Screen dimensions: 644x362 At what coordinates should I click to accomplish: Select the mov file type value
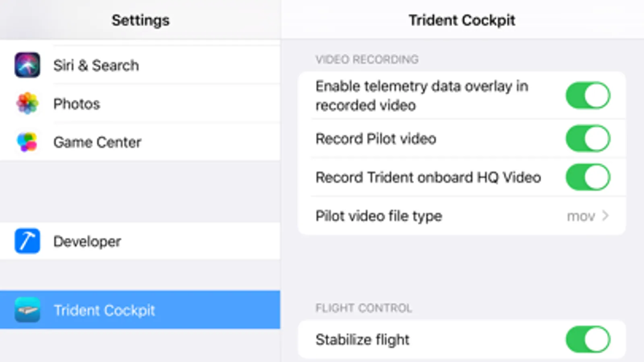pos(580,216)
